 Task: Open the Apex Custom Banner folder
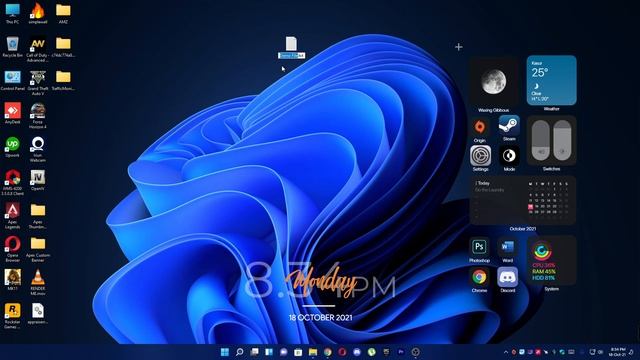coord(38,249)
